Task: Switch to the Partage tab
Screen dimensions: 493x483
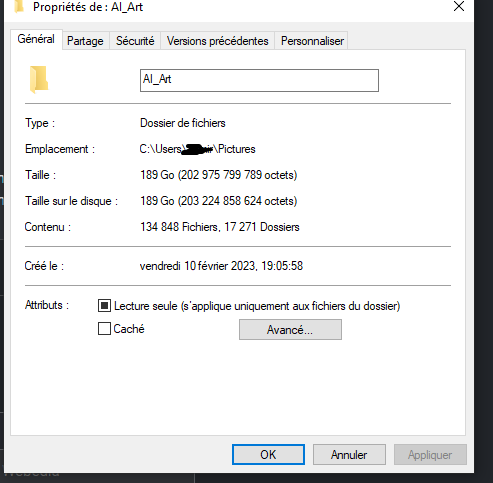Action: (x=85, y=41)
